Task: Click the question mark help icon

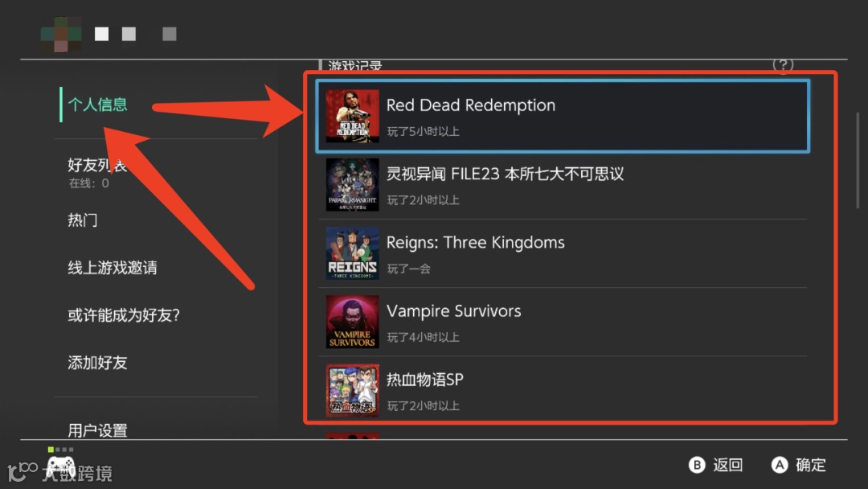Action: click(x=783, y=65)
